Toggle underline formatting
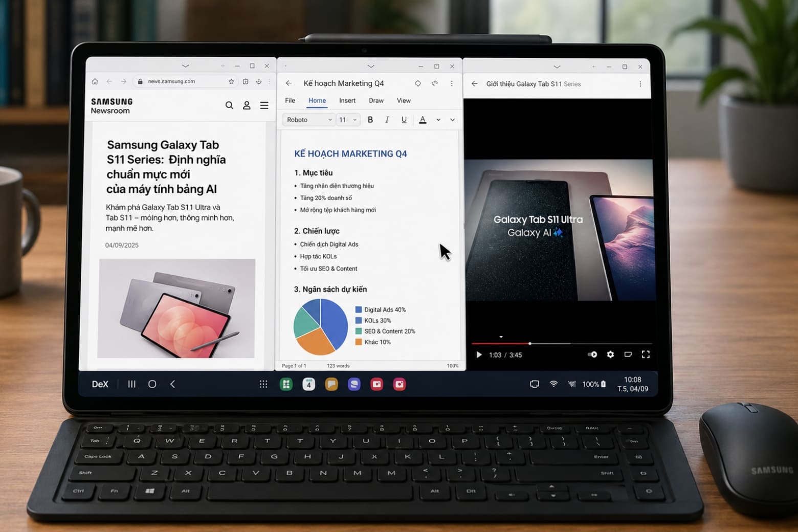This screenshot has height=532, width=798. pos(404,120)
